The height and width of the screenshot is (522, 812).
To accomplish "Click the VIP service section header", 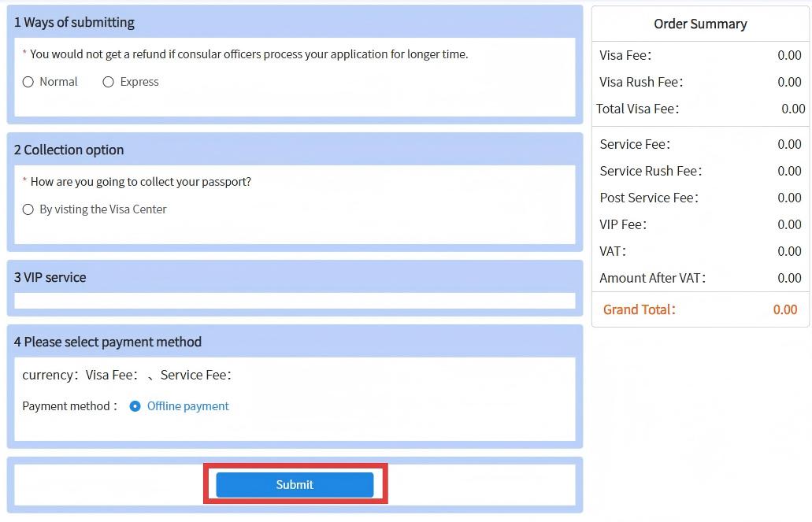I will click(50, 278).
